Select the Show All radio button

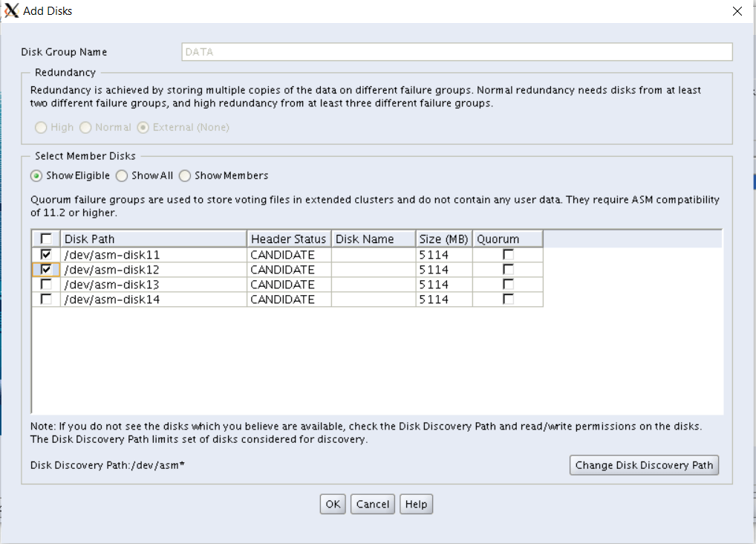tap(123, 176)
